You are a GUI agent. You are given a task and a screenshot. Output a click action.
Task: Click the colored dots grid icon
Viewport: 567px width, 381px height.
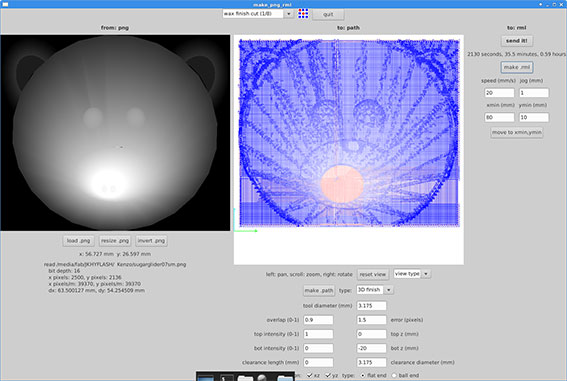coord(303,14)
